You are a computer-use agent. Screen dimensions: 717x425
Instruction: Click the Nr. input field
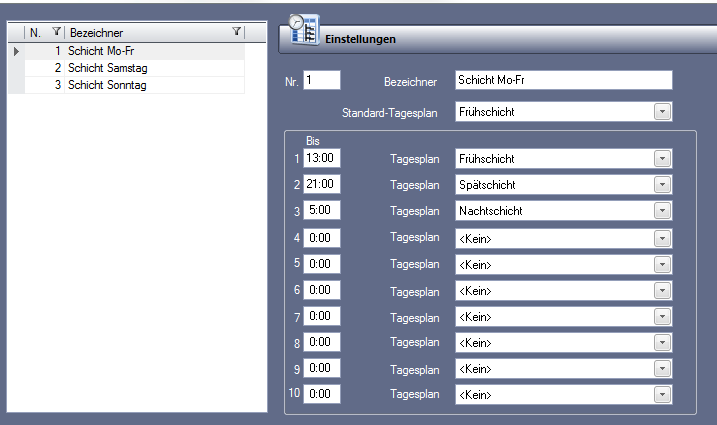click(321, 80)
